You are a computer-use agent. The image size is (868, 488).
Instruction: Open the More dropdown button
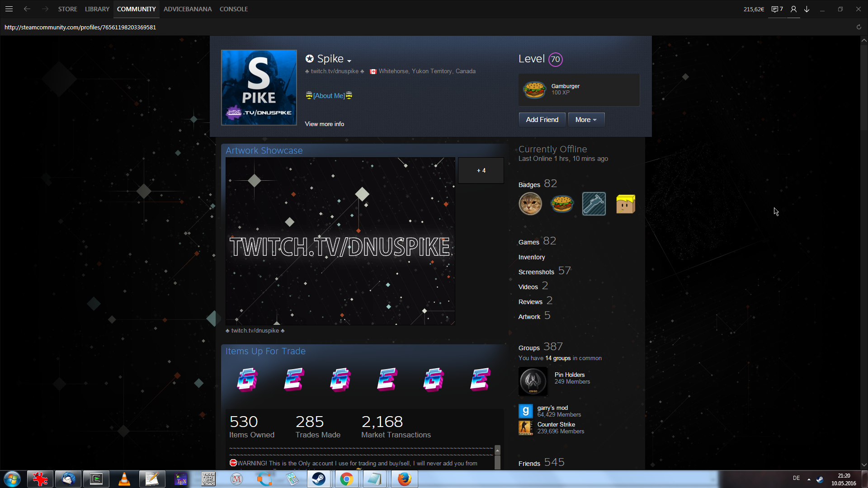click(586, 120)
